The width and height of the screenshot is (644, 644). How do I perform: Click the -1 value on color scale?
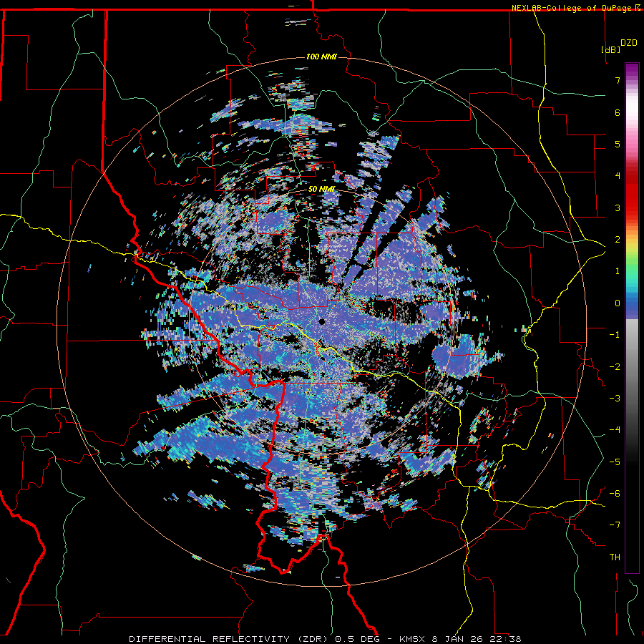[615, 335]
